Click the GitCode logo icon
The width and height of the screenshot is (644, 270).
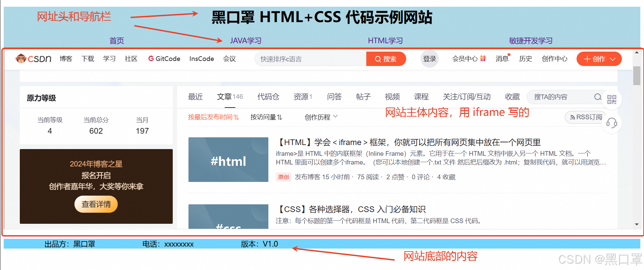click(151, 59)
